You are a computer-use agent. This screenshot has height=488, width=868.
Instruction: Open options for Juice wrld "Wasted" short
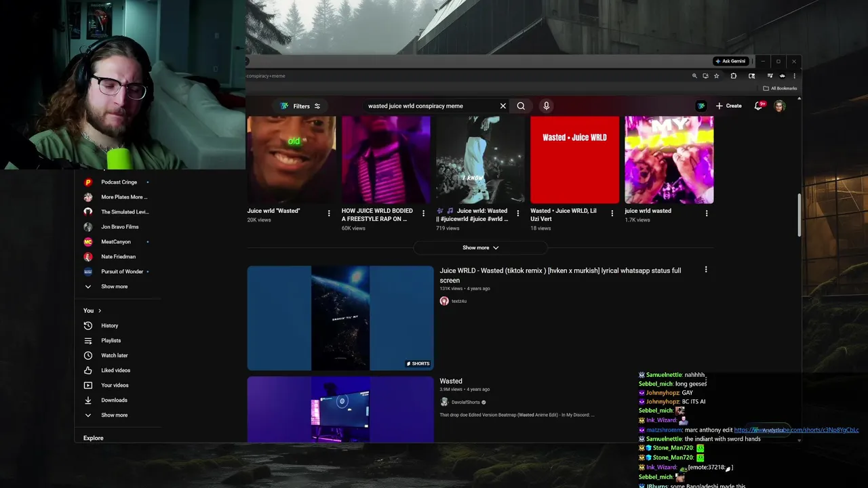329,213
